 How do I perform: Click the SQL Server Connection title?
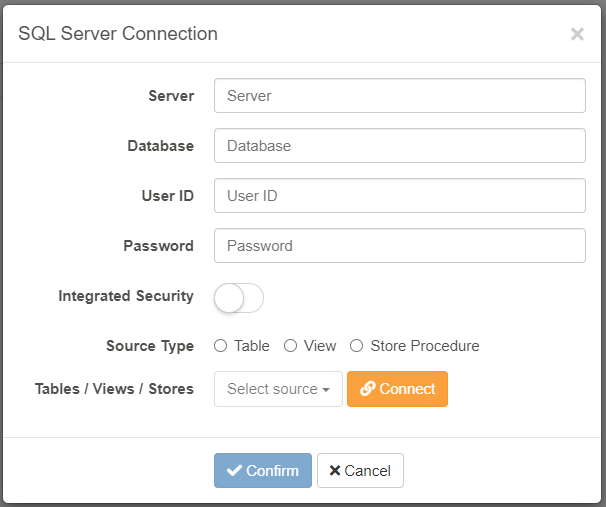118,34
